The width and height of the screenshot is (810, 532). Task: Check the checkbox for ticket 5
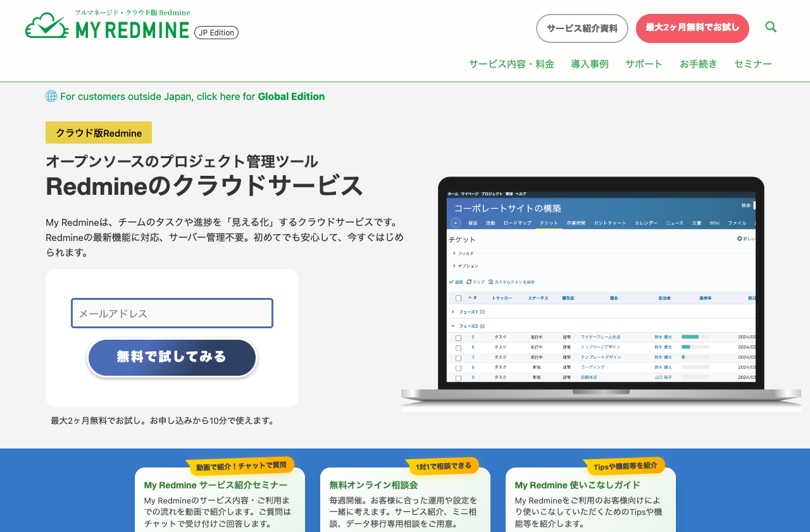(458, 337)
